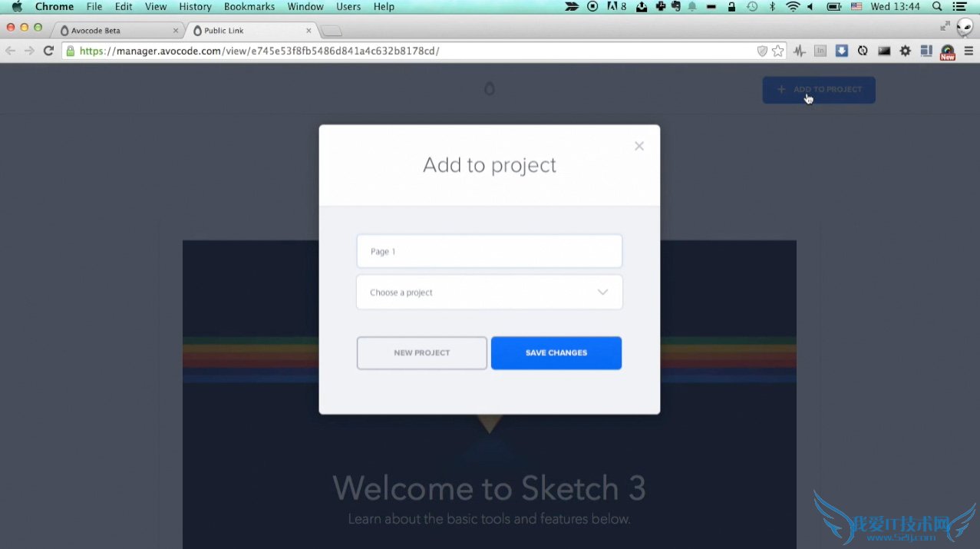This screenshot has width=980, height=549.
Task: Click the blue panel layout extension icon
Action: [926, 51]
